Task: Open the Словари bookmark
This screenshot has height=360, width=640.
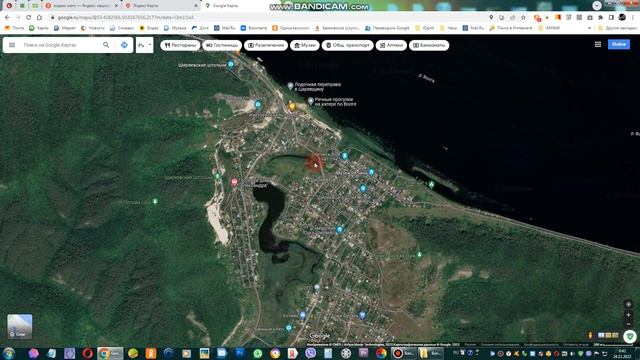Action: [x=122, y=28]
